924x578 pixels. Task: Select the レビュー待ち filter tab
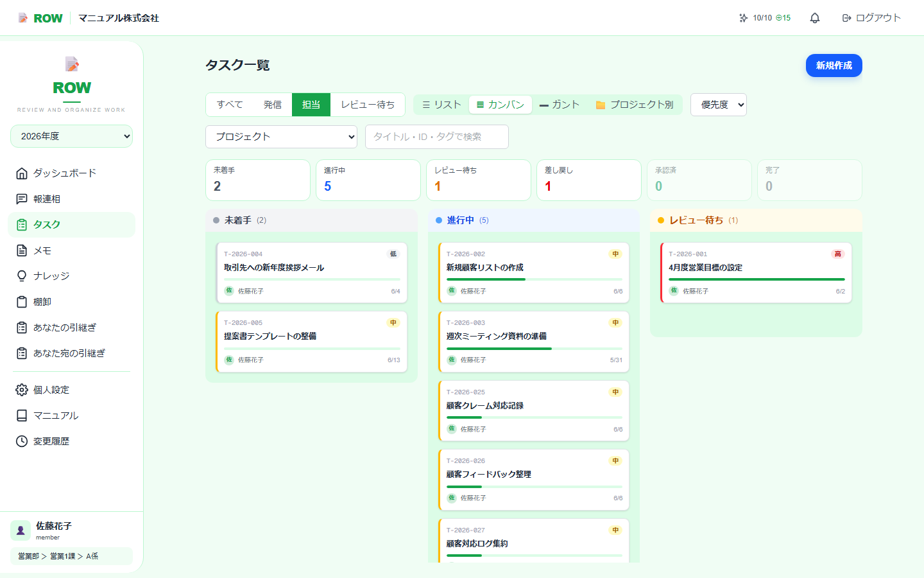pos(368,105)
